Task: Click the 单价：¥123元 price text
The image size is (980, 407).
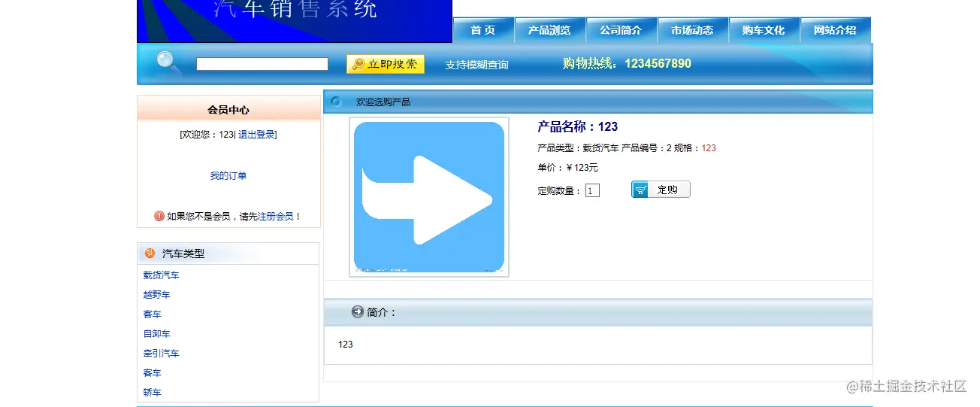Action: pos(568,168)
